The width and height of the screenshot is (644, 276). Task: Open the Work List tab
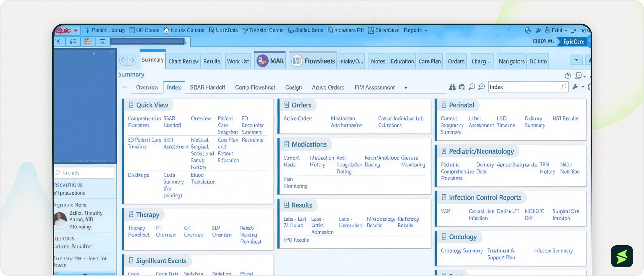(238, 61)
